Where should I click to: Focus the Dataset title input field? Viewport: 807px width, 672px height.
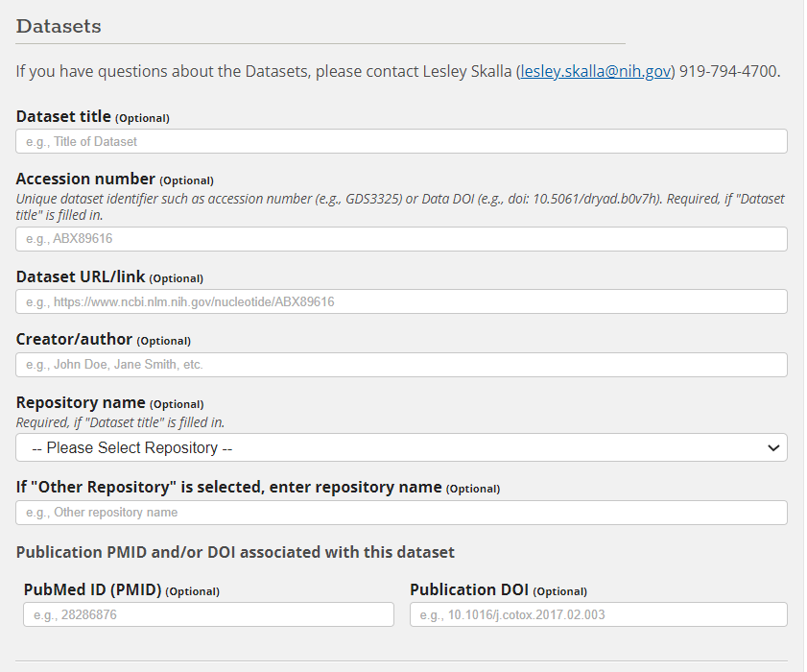[401, 141]
